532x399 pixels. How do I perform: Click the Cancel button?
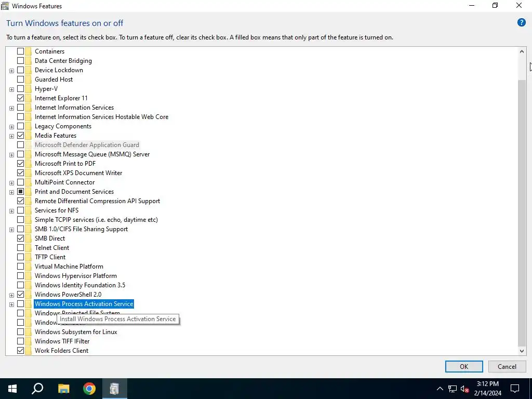point(507,366)
